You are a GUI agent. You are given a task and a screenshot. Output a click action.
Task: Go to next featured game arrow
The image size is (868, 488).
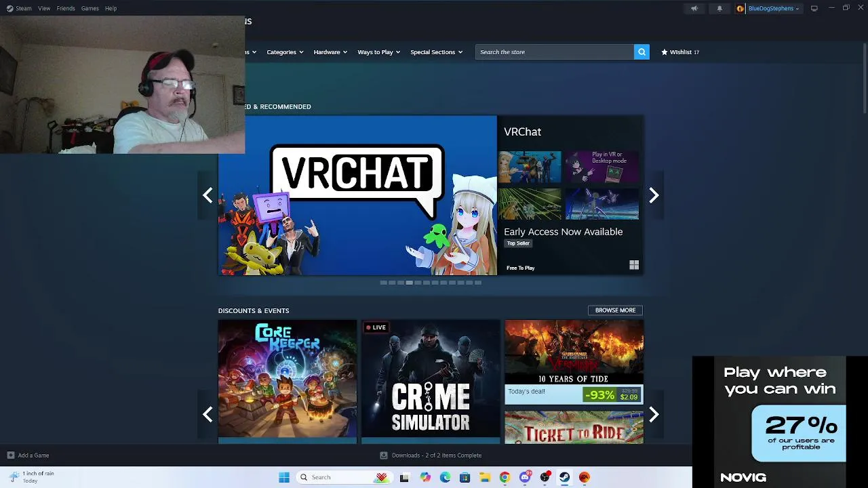pos(654,195)
